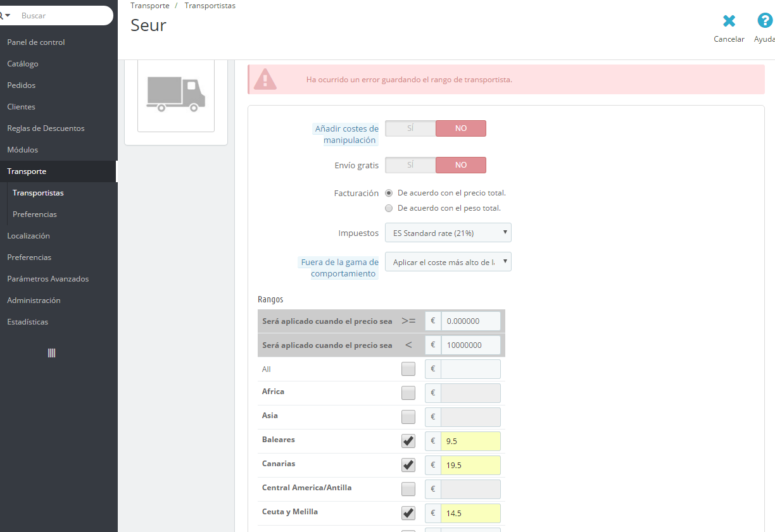Click the Seur page title
Screen dimensions: 775x532
click(148, 25)
